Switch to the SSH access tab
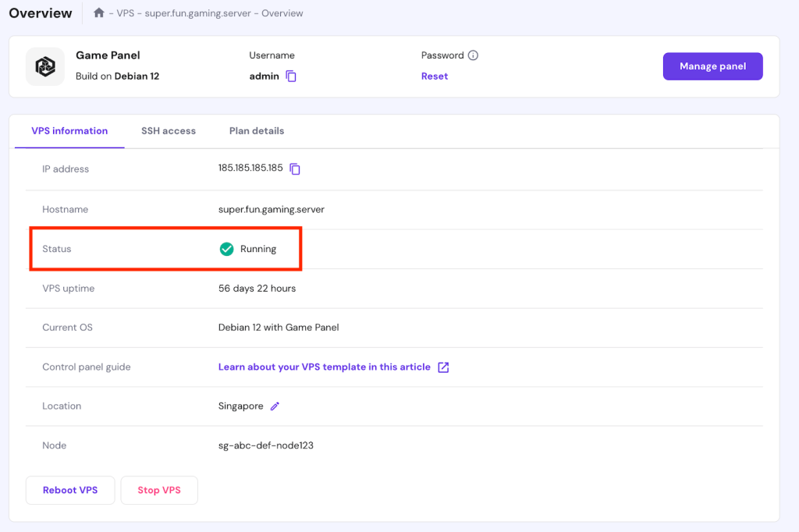The width and height of the screenshot is (799, 532). [168, 130]
